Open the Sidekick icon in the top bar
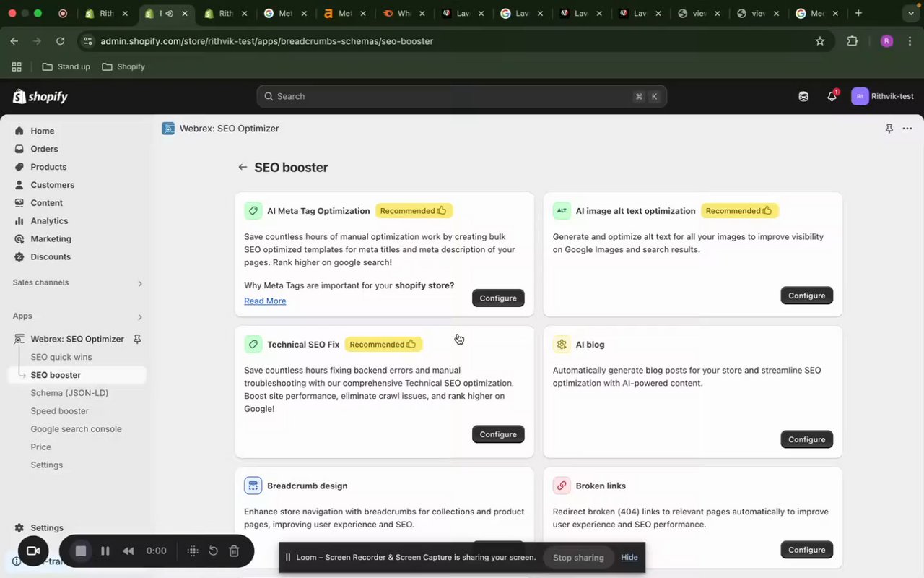 point(803,96)
